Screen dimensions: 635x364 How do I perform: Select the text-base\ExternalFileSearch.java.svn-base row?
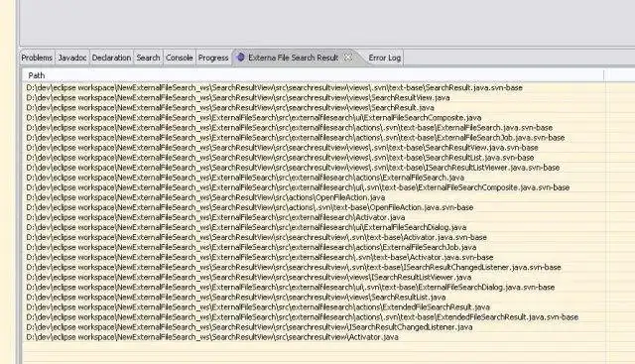click(x=313, y=128)
